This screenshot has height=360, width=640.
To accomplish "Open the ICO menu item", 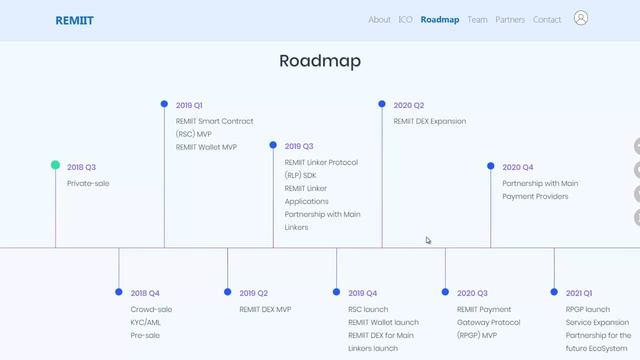I will 405,20.
